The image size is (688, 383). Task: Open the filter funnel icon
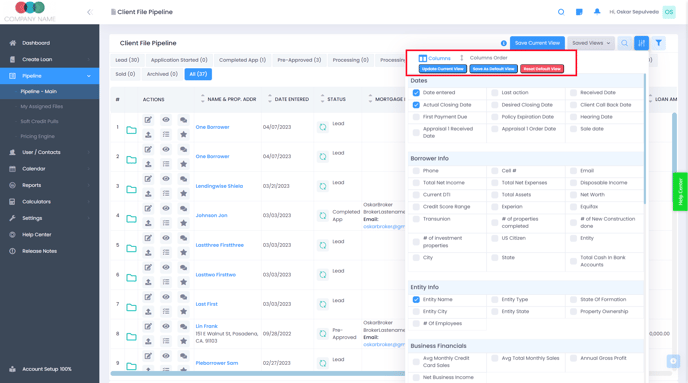pos(659,43)
